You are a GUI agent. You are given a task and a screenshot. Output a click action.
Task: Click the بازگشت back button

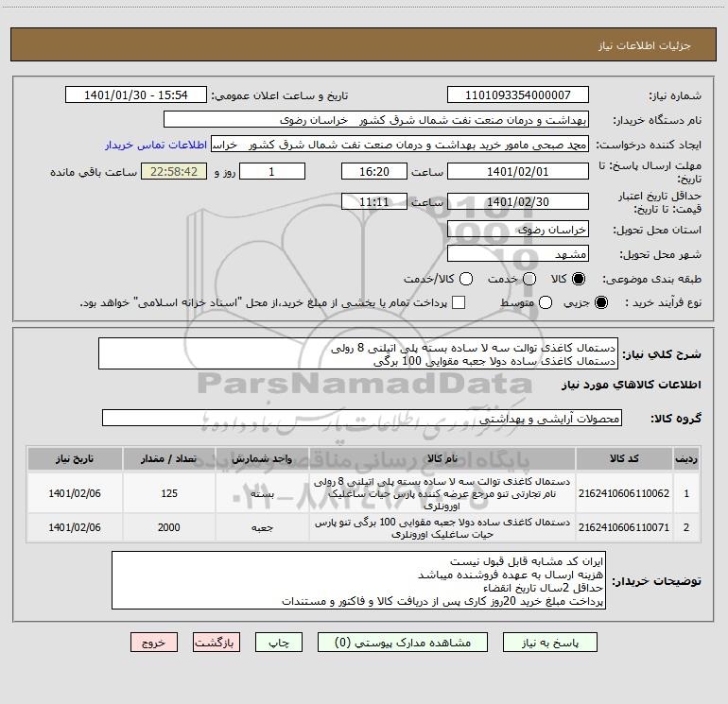click(217, 643)
